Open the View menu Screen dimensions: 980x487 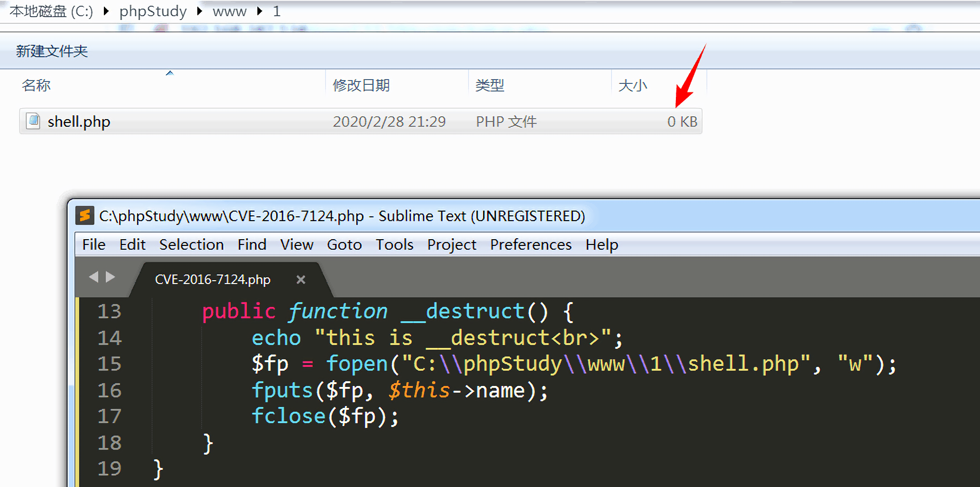click(x=296, y=244)
